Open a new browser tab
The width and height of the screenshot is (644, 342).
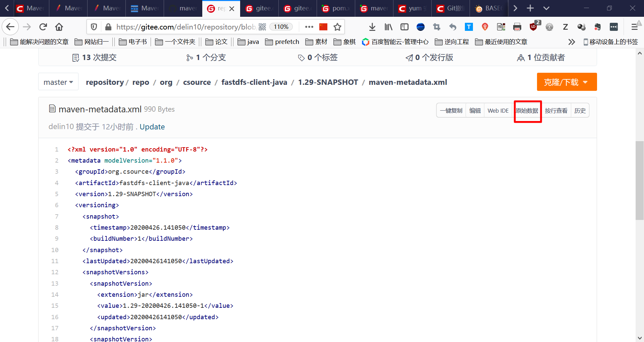point(530,8)
